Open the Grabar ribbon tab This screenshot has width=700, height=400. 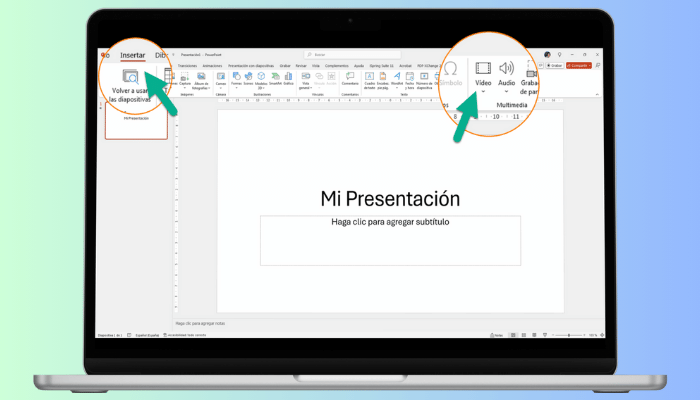click(285, 66)
